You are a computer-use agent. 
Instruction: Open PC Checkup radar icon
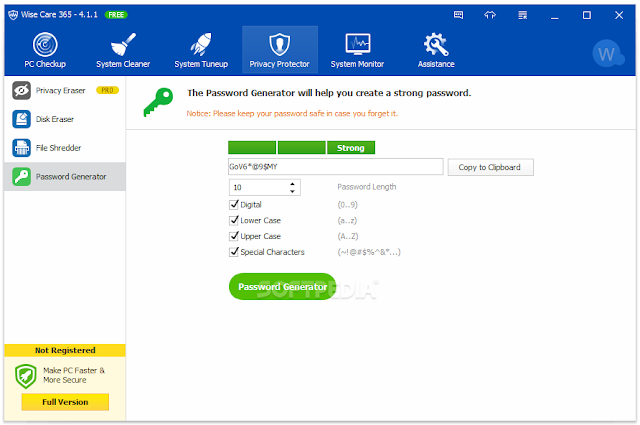point(45,44)
